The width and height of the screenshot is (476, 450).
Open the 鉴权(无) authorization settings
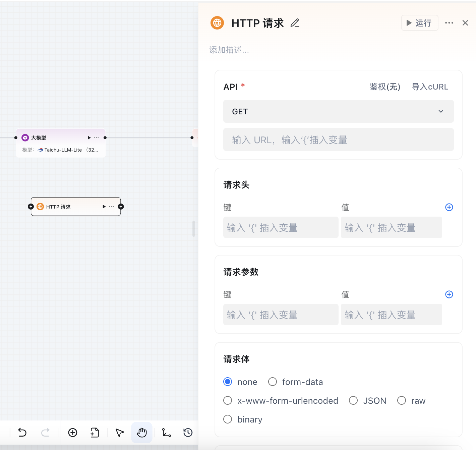pyautogui.click(x=385, y=87)
